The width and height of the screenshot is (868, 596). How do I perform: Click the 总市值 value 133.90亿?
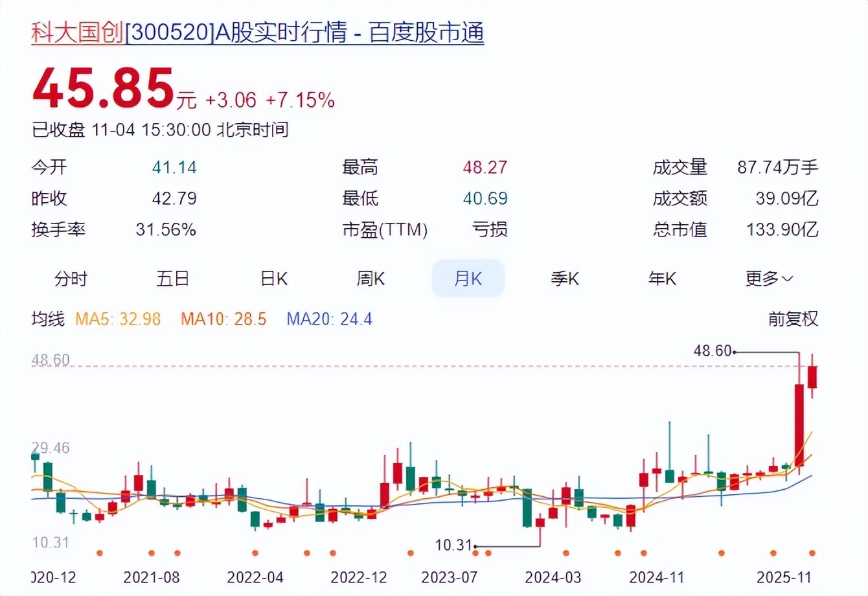[x=782, y=229]
